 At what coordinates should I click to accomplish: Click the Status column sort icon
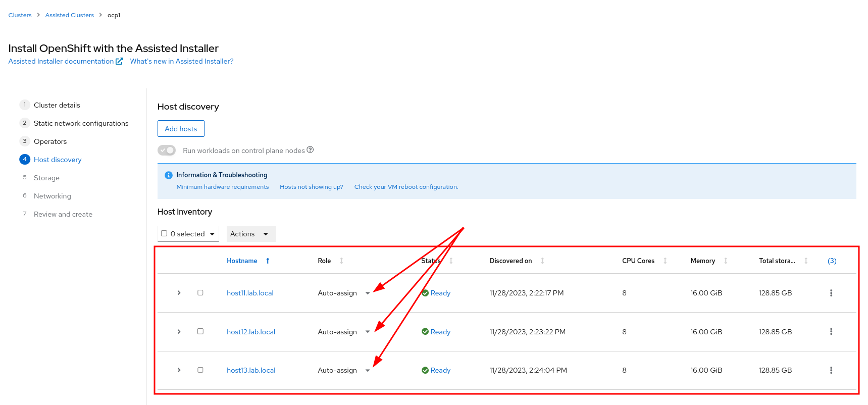(451, 261)
